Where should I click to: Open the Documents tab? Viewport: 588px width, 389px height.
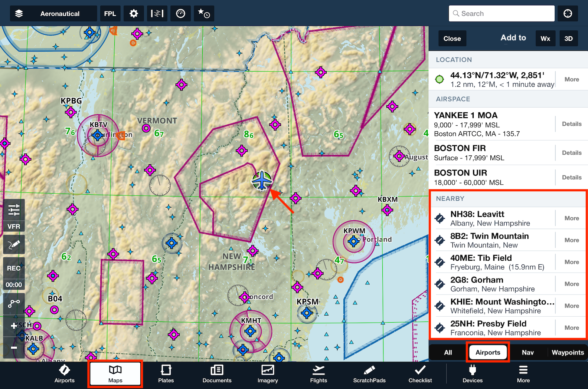pyautogui.click(x=217, y=374)
